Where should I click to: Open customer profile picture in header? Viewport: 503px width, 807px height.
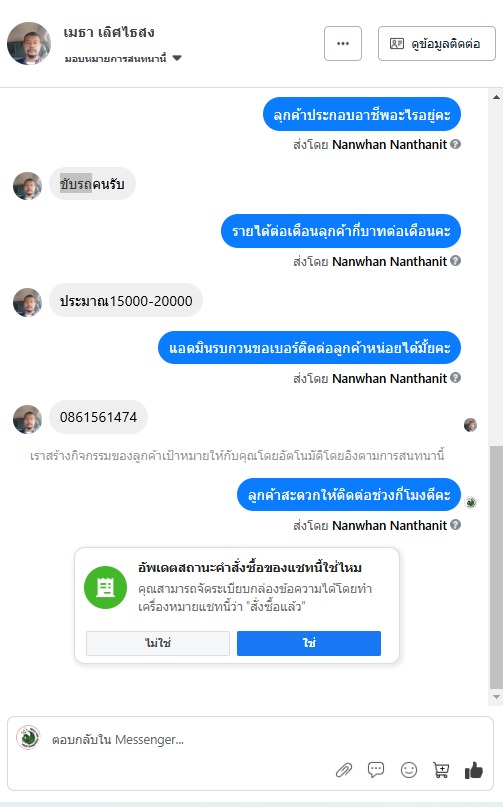(29, 43)
